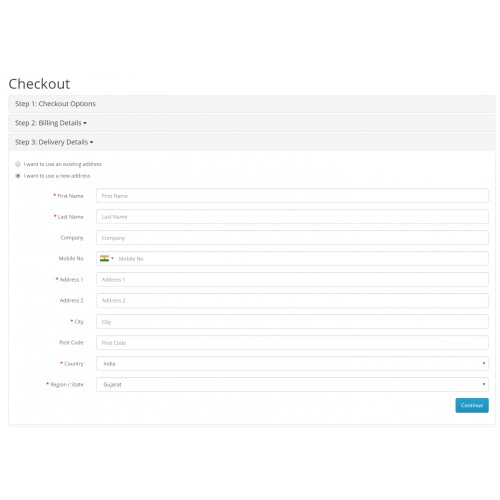
Task: Click into the City field
Action: (292, 322)
